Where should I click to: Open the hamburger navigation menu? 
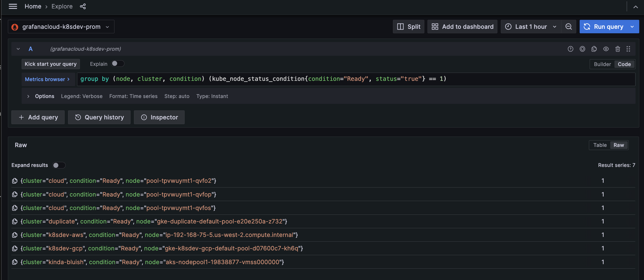(13, 6)
